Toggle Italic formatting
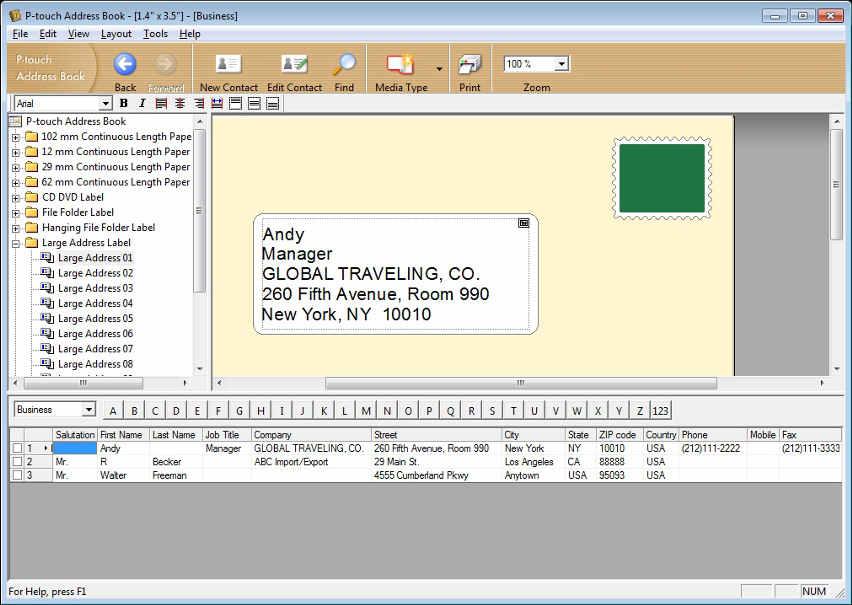The width and height of the screenshot is (852, 605). (142, 103)
